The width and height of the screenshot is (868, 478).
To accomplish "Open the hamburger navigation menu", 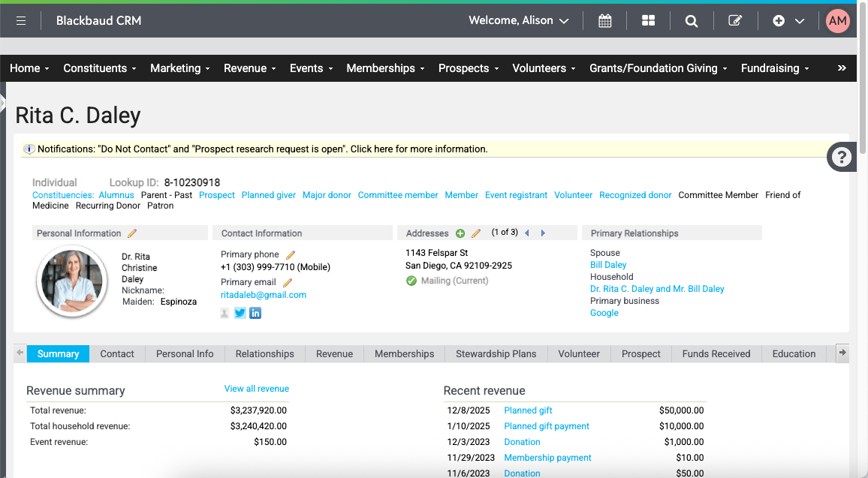I will click(20, 20).
